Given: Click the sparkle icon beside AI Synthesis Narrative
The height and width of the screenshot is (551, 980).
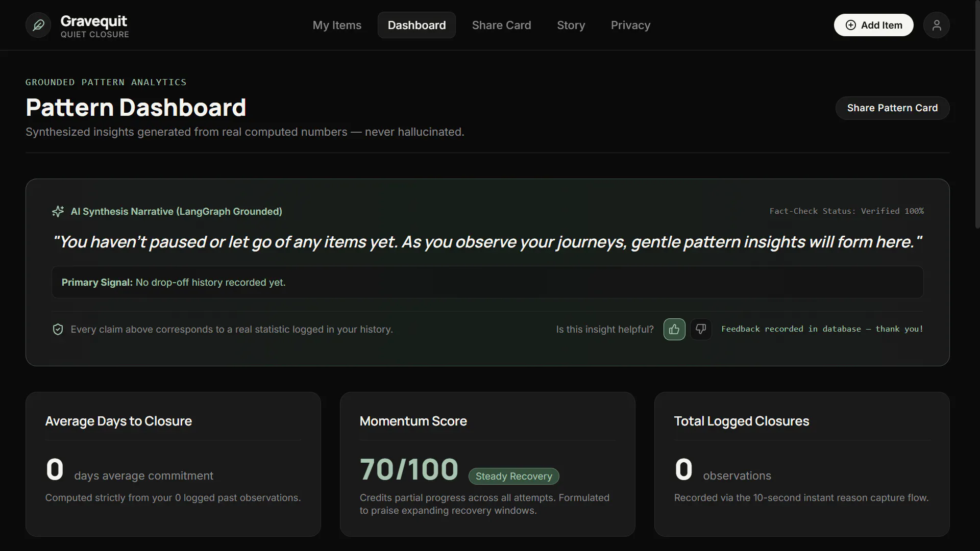Looking at the screenshot, I should [58, 211].
